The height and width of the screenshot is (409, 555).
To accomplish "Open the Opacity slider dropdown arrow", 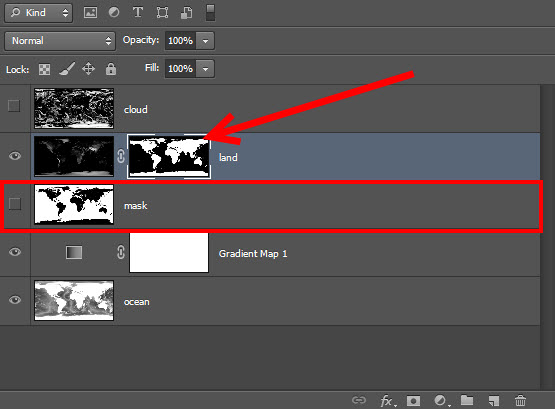I will point(205,40).
